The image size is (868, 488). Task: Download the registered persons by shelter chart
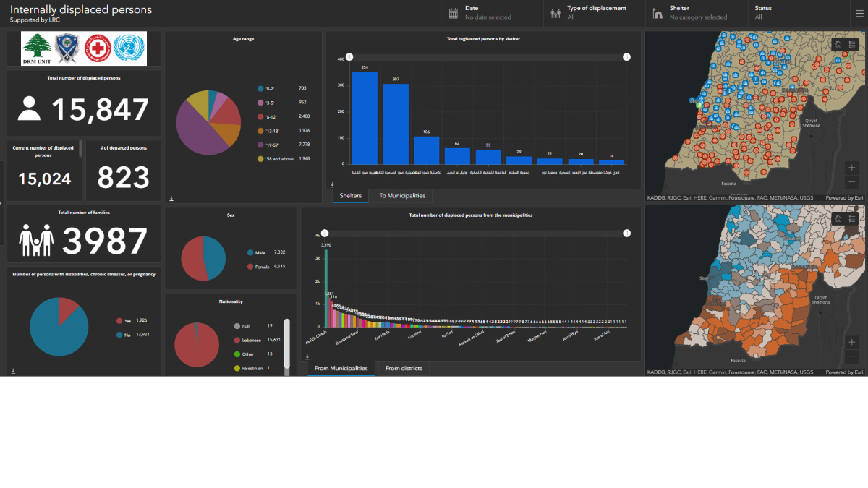click(x=332, y=185)
